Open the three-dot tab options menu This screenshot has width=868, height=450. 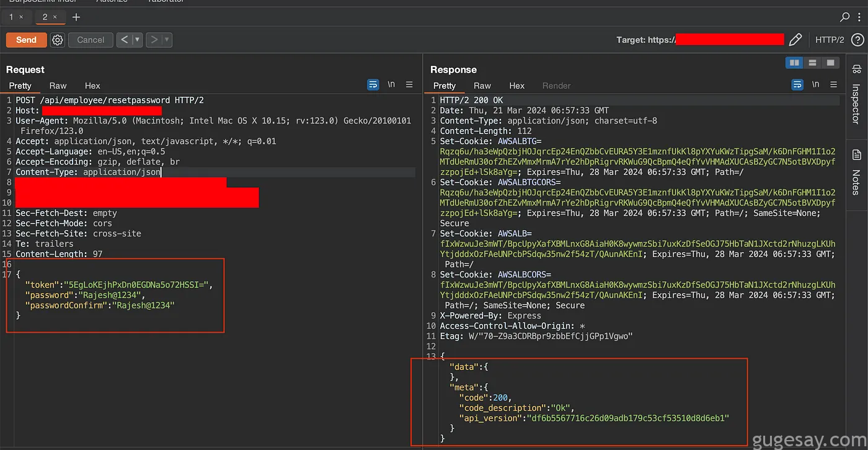point(859,17)
